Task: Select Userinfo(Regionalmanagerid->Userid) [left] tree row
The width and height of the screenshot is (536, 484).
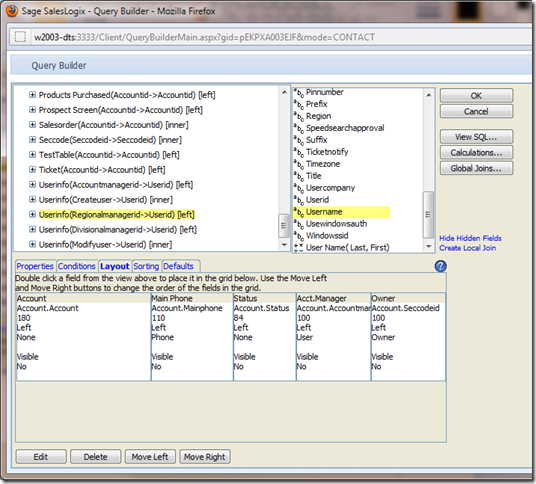Action: (117, 214)
